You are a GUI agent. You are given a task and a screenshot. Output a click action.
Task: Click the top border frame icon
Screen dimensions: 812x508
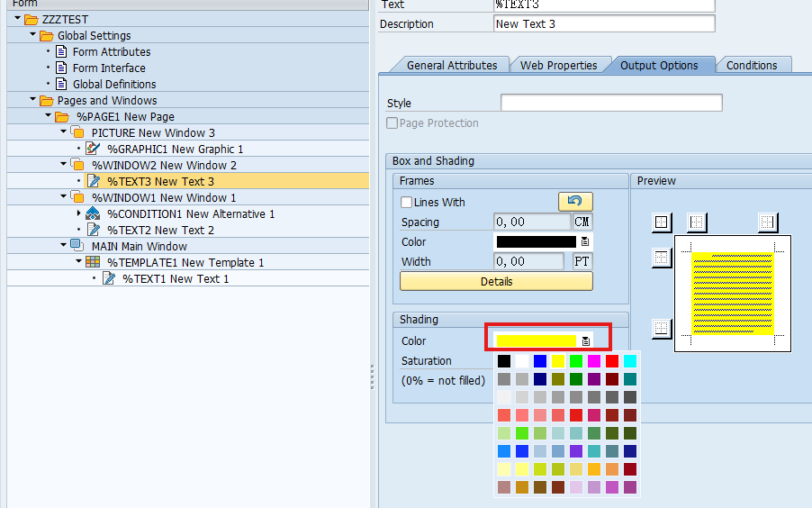point(662,258)
